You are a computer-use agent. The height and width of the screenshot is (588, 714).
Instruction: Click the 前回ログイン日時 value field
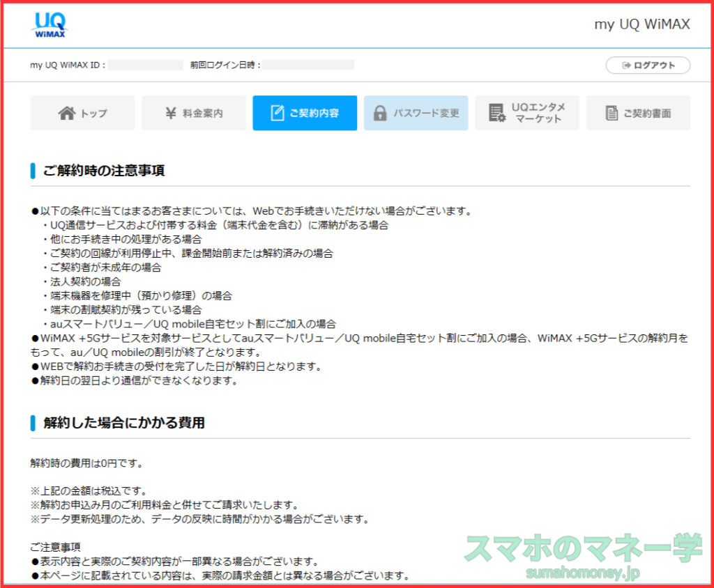pos(308,65)
